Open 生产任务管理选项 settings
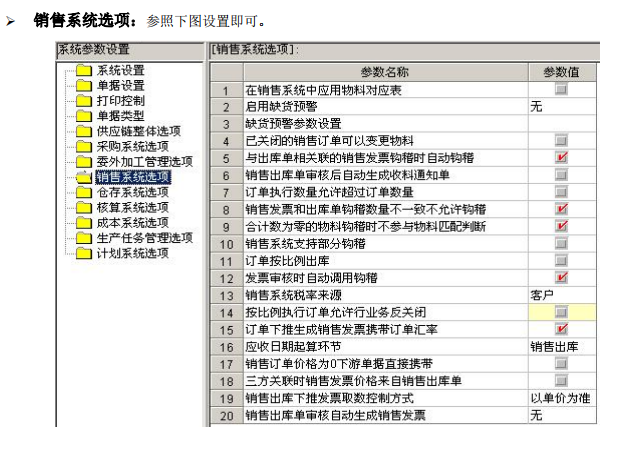The width and height of the screenshot is (624, 452). click(x=144, y=238)
